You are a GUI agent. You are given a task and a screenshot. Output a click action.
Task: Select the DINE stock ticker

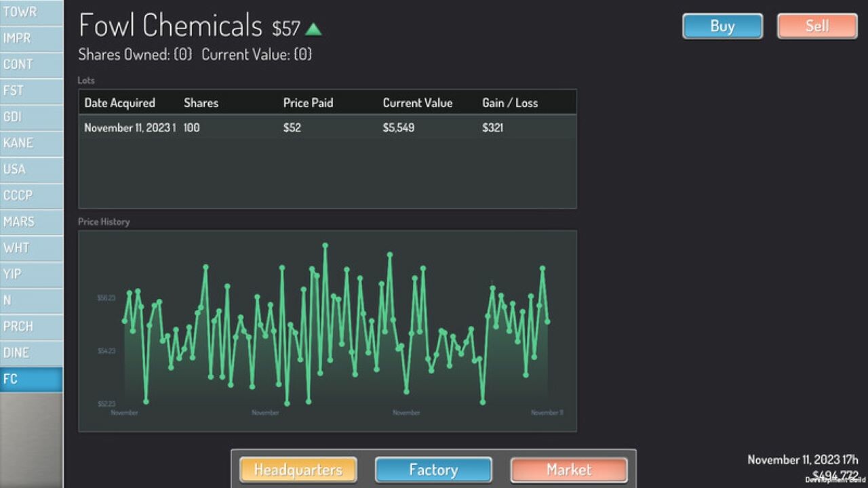click(x=31, y=352)
